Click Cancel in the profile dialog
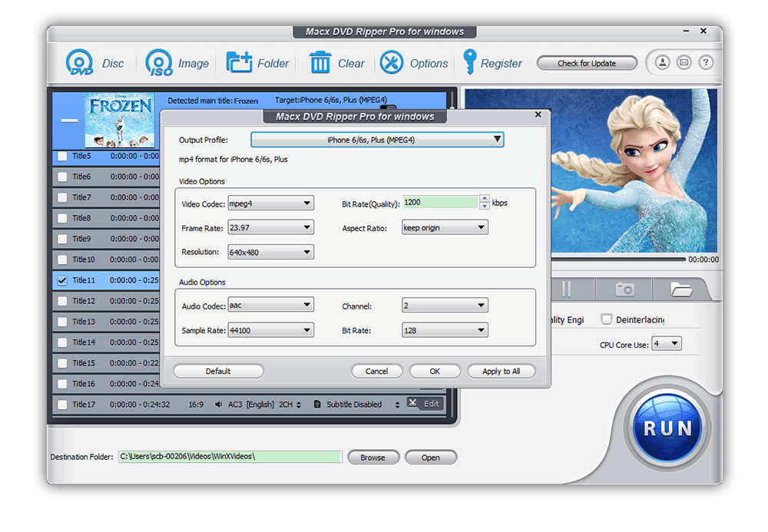 point(376,371)
